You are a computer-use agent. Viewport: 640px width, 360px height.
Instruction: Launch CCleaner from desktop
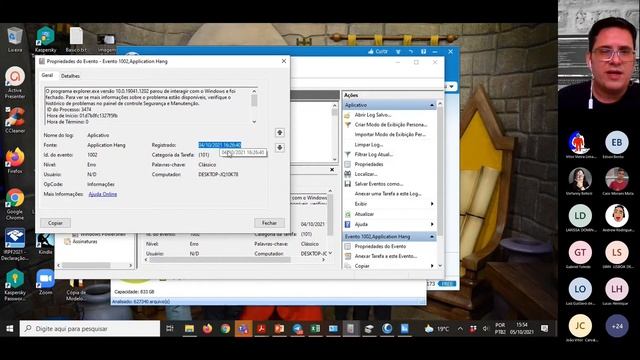(15, 120)
